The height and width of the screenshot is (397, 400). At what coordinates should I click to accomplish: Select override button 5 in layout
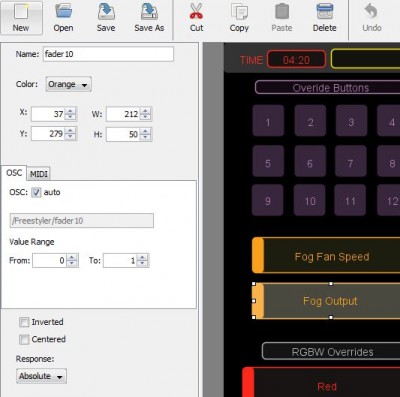(268, 161)
